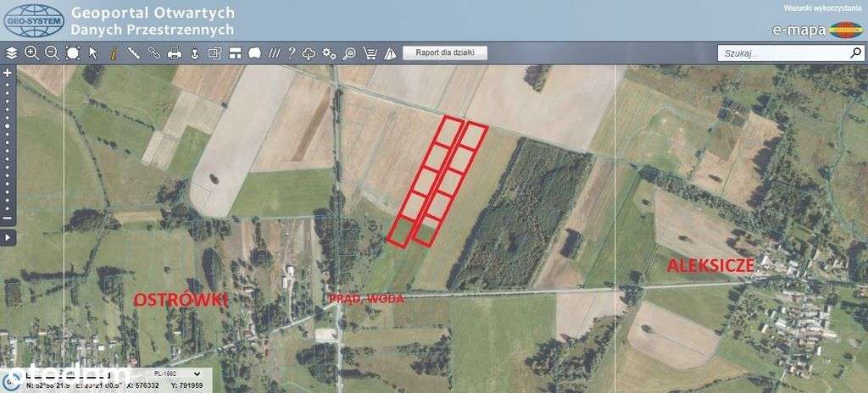Click the paperclip link icon
Image resolution: width=868 pixels, height=393 pixels.
pos(154,53)
